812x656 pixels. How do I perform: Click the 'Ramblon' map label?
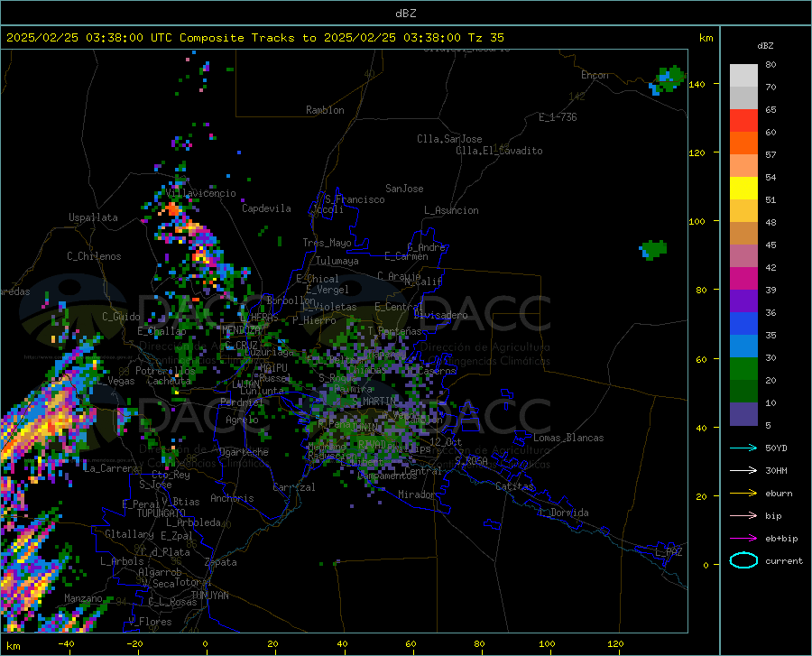(x=325, y=110)
